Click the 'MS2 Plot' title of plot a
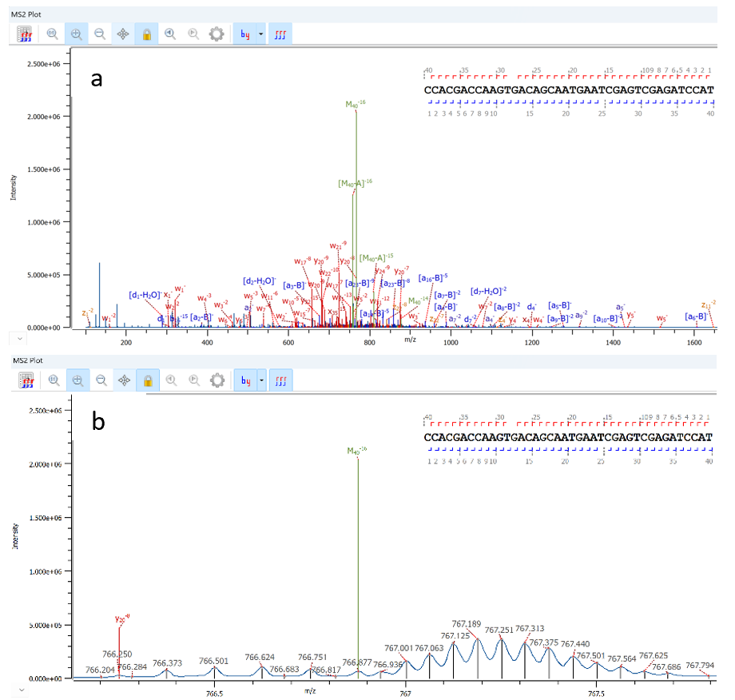 tap(26, 14)
